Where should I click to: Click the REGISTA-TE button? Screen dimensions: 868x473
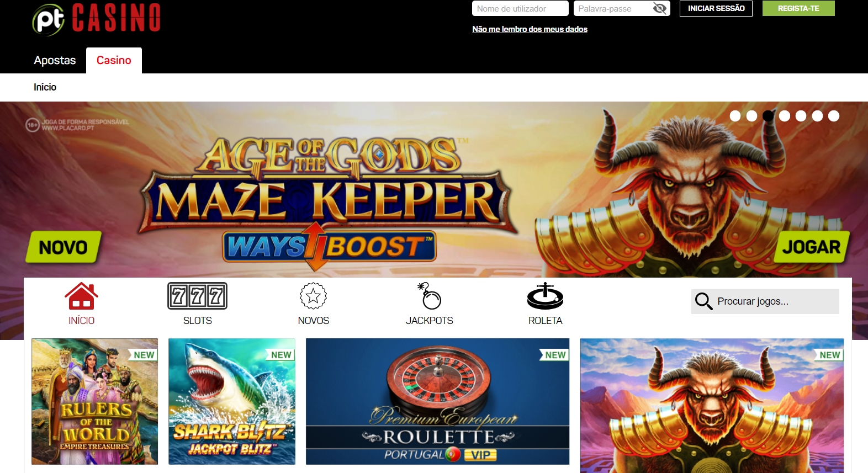click(798, 8)
